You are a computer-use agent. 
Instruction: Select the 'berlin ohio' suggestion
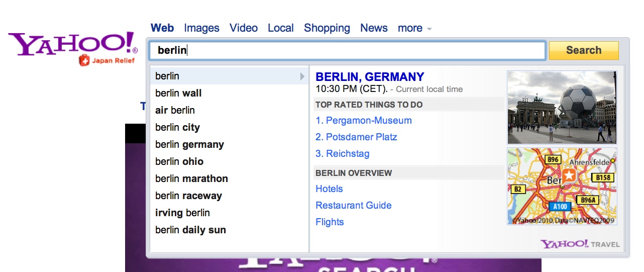(230, 162)
